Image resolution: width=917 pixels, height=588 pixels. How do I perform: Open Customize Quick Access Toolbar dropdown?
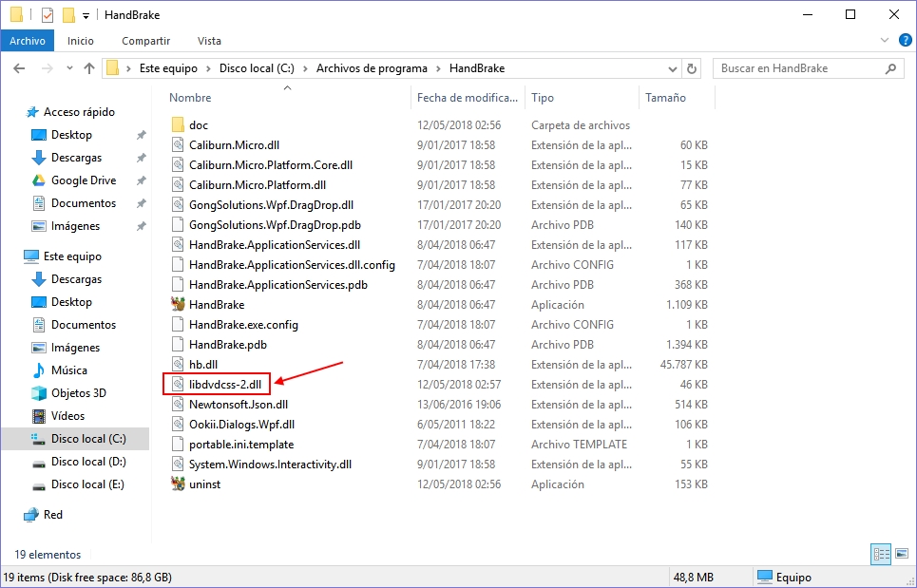86,16
